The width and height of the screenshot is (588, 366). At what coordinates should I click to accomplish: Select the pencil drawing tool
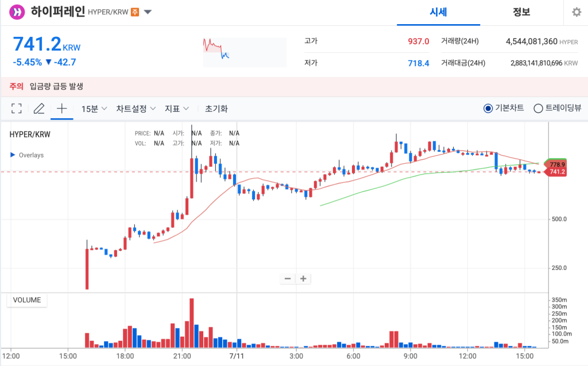tap(39, 109)
